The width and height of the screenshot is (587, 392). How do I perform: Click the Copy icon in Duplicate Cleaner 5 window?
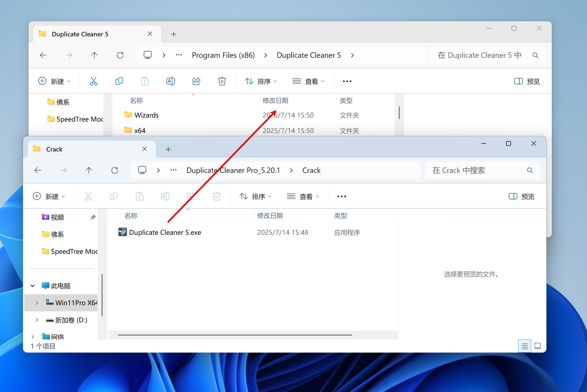click(x=119, y=81)
